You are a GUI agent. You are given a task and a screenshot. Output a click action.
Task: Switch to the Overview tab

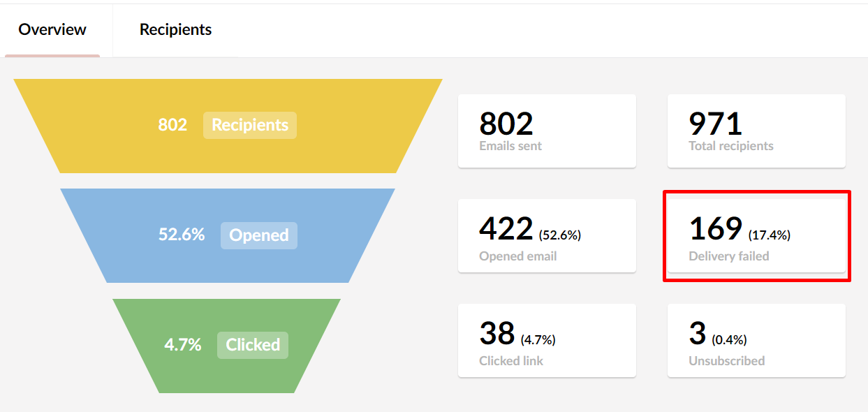(52, 30)
